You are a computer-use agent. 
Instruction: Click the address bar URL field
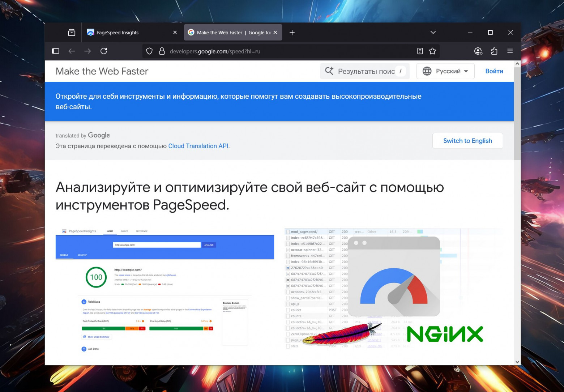click(253, 51)
